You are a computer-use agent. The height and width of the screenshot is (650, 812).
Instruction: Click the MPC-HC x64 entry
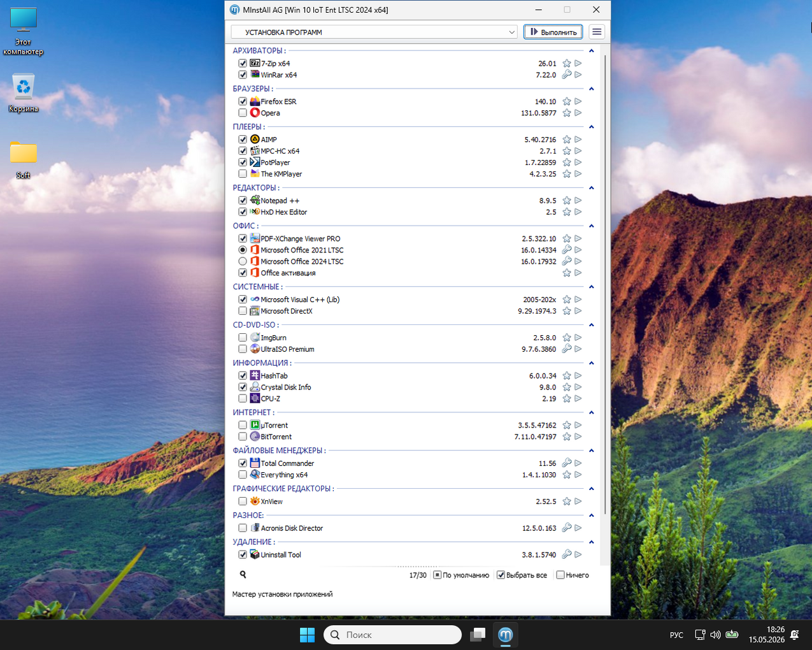(x=280, y=151)
